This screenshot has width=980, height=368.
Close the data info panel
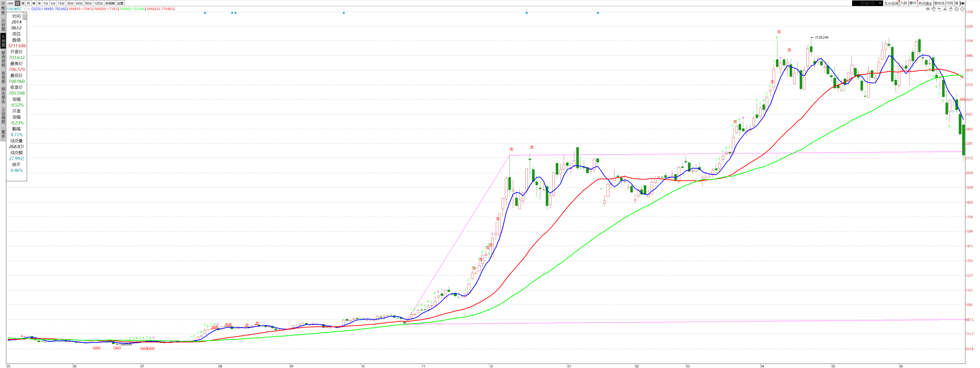click(x=25, y=14)
